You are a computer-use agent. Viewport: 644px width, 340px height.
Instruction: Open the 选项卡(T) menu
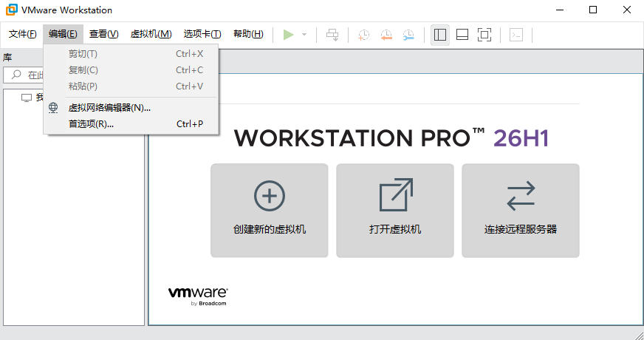click(202, 34)
